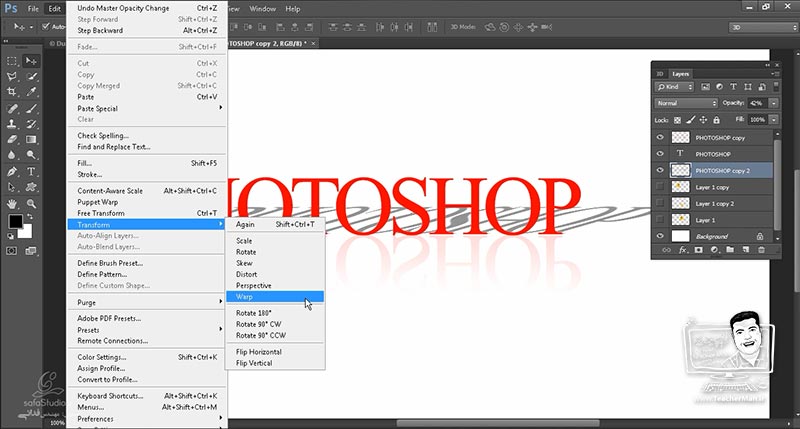800x429 pixels.
Task: Select the Lasso tool
Action: 12,77
